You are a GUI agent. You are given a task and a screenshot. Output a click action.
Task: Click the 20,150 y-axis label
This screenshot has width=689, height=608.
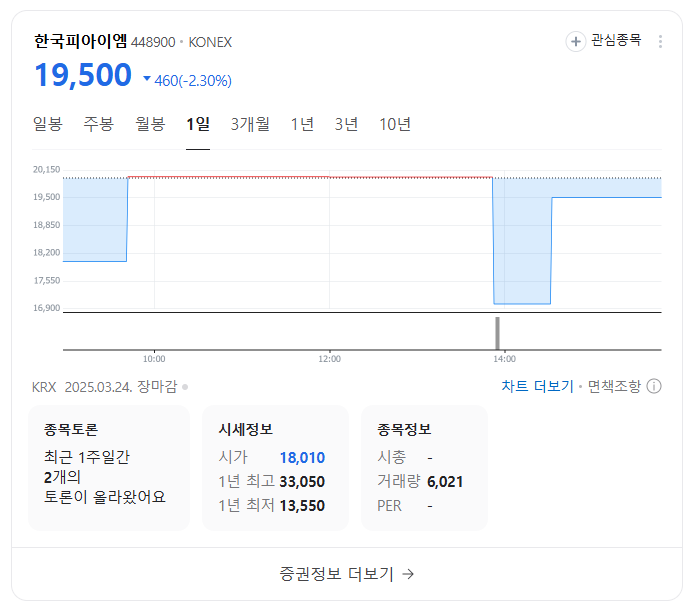[47, 170]
